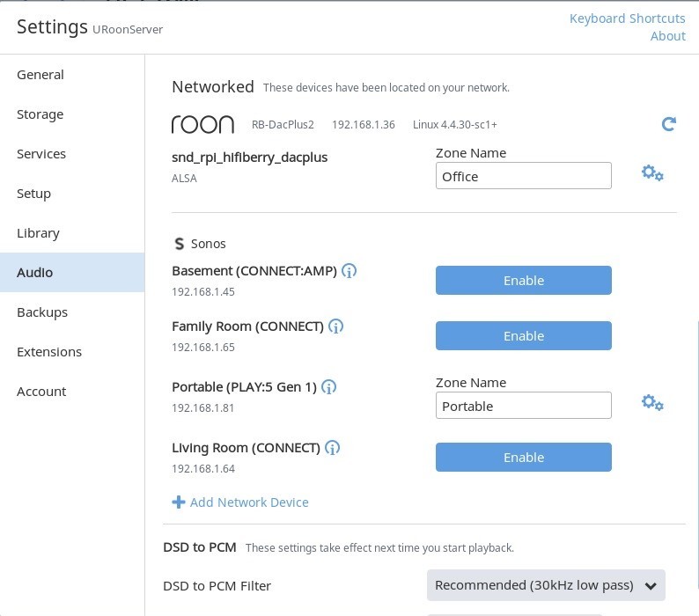Viewport: 699px width, 616px height.
Task: Edit the Portable zone name field
Action: point(523,405)
